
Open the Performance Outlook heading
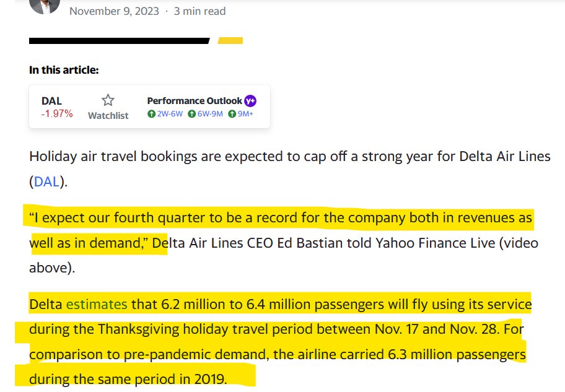coord(195,101)
